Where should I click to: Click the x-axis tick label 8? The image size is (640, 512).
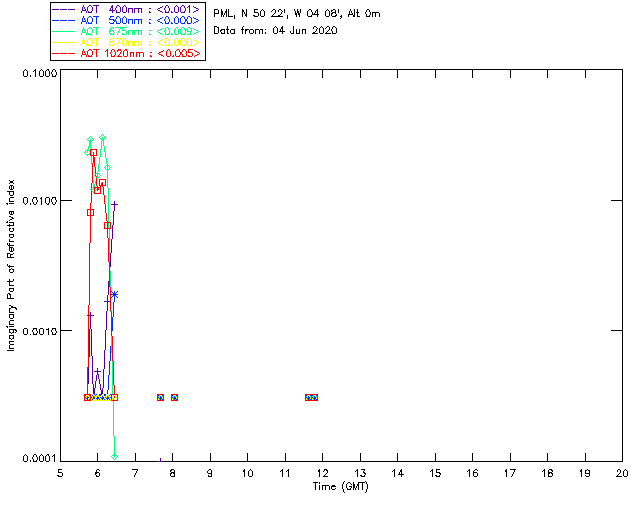(x=173, y=473)
